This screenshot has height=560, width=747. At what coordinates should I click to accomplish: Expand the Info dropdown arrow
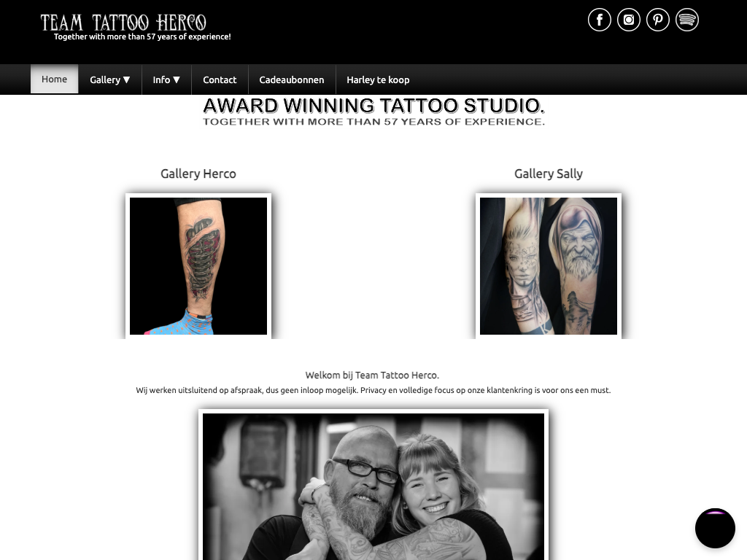177,80
